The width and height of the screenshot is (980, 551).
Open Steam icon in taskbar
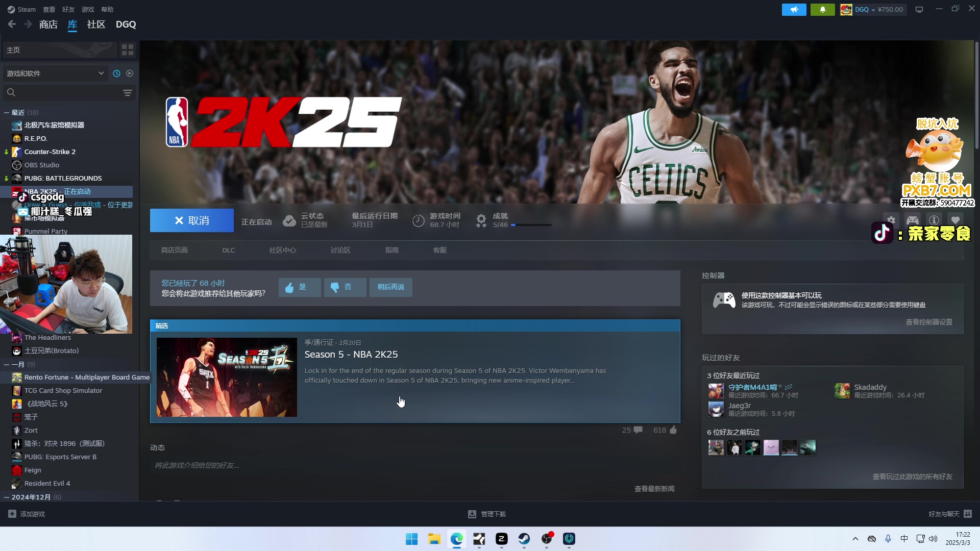[x=524, y=539]
